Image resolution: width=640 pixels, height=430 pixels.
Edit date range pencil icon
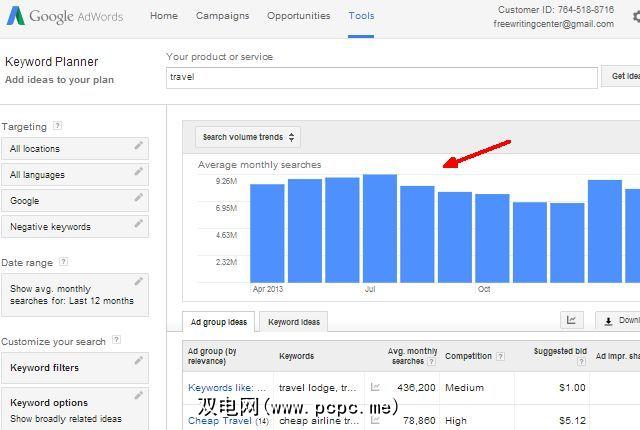click(139, 281)
